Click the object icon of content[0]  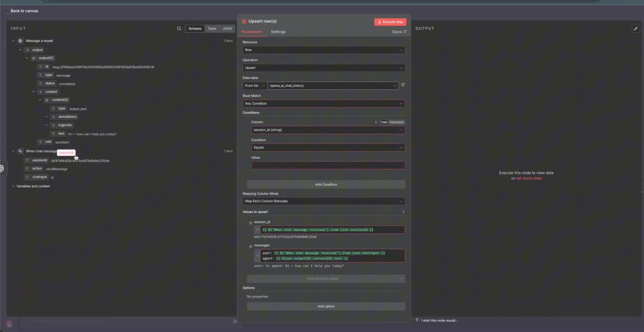(x=47, y=100)
